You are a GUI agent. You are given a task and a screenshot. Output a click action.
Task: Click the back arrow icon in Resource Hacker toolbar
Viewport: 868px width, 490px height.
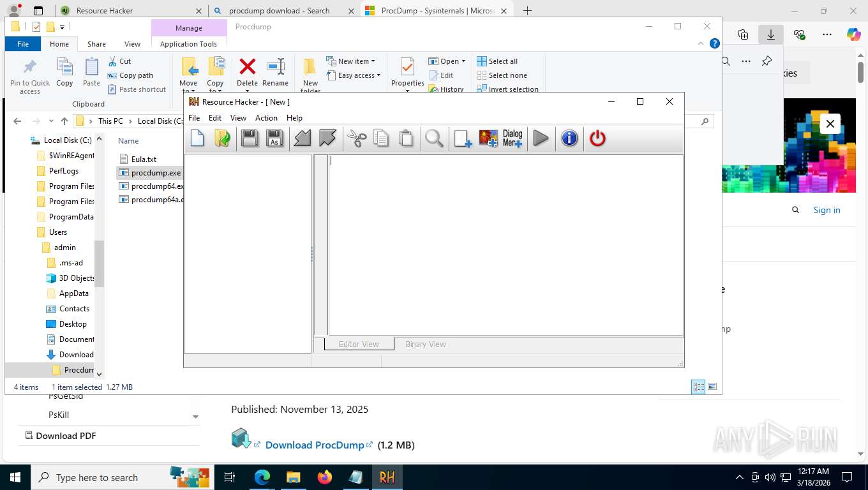click(x=303, y=138)
